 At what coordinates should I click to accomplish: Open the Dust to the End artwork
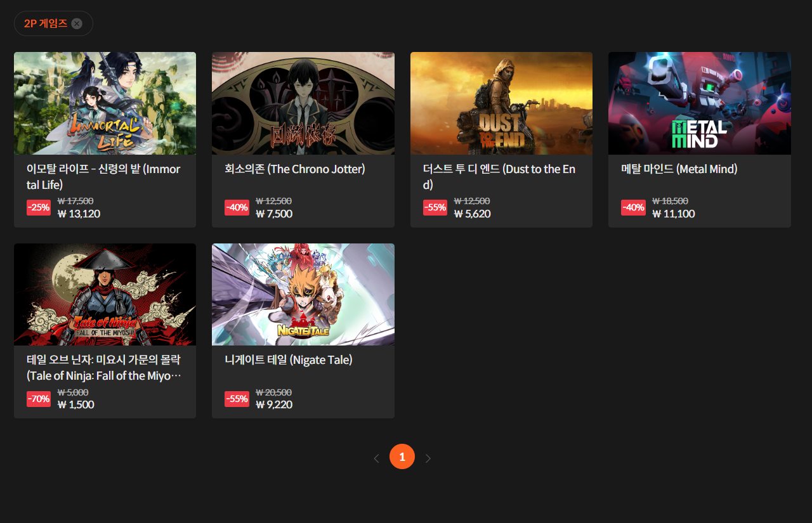point(501,103)
